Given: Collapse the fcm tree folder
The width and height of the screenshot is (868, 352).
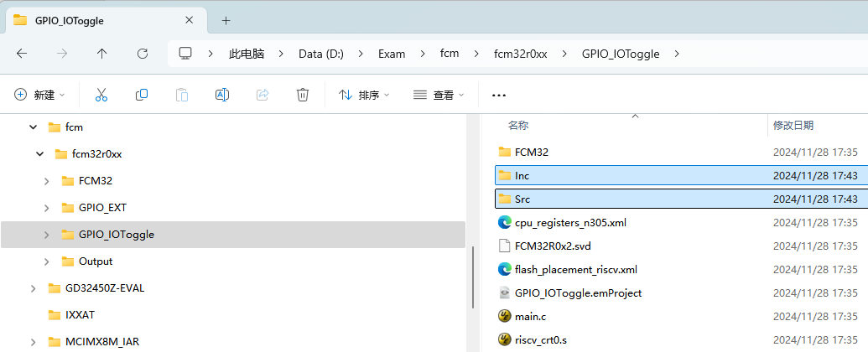Looking at the screenshot, I should click(34, 127).
